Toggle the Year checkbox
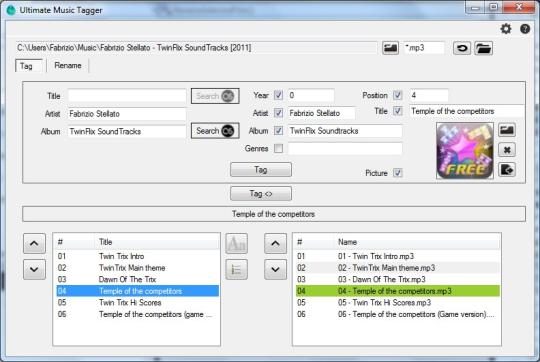540x362 pixels. click(278, 95)
